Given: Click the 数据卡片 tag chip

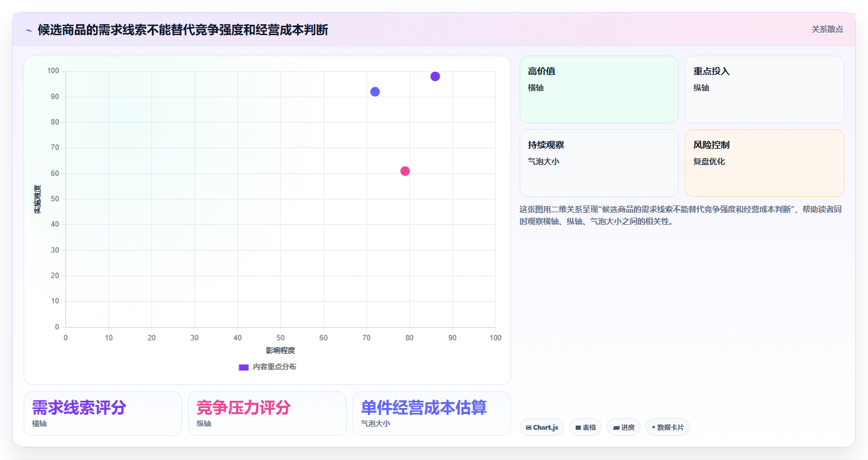Looking at the screenshot, I should coord(668,427).
